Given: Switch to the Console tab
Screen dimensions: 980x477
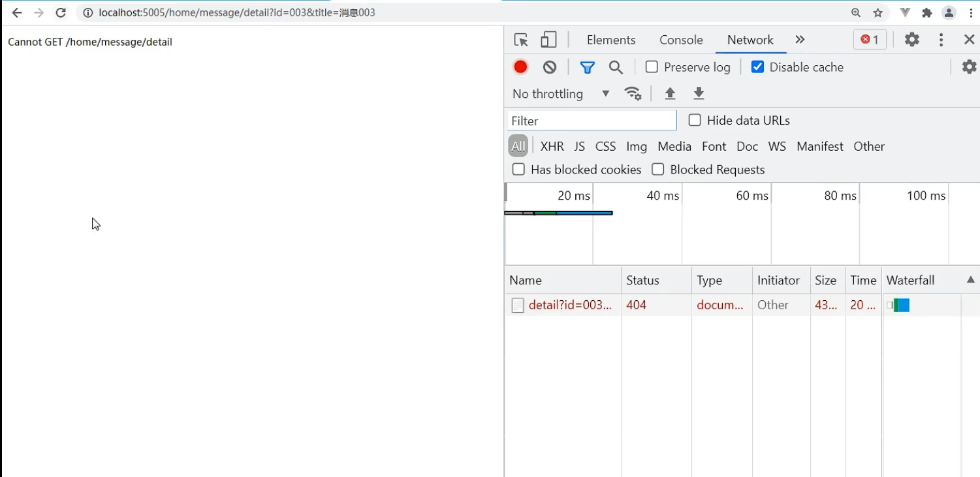Looking at the screenshot, I should point(681,40).
